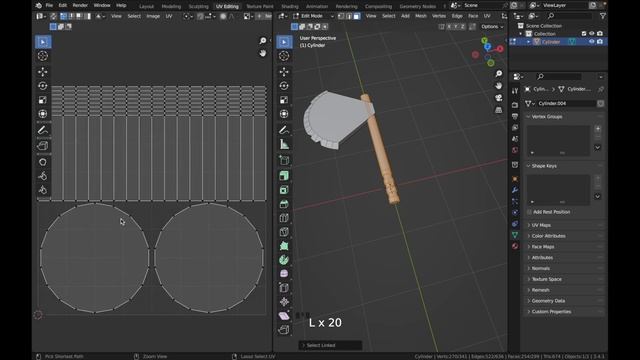
Task: Activate the UV editor Transform tool
Action: click(43, 114)
